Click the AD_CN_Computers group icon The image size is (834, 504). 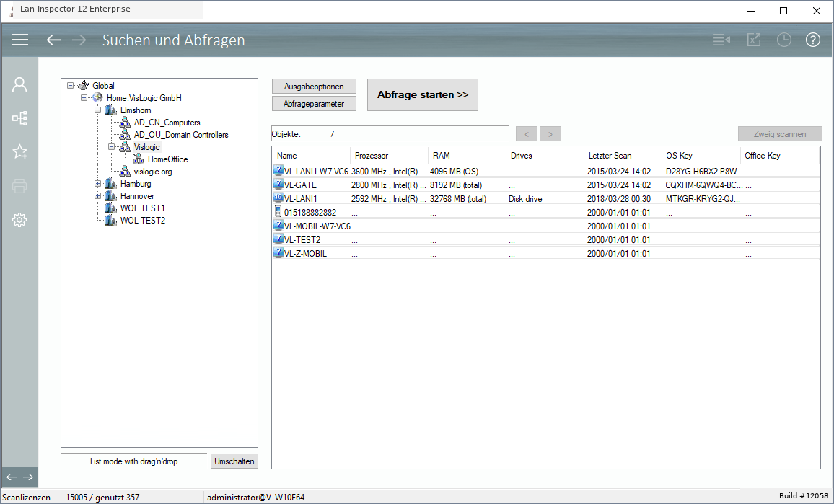tap(125, 123)
